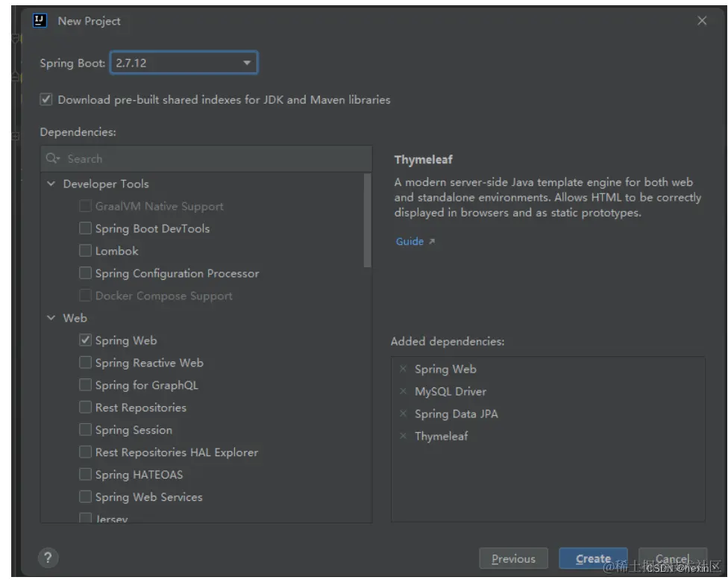Click the Lombok label text
Image resolution: width=728 pixels, height=580 pixels.
pyautogui.click(x=117, y=251)
